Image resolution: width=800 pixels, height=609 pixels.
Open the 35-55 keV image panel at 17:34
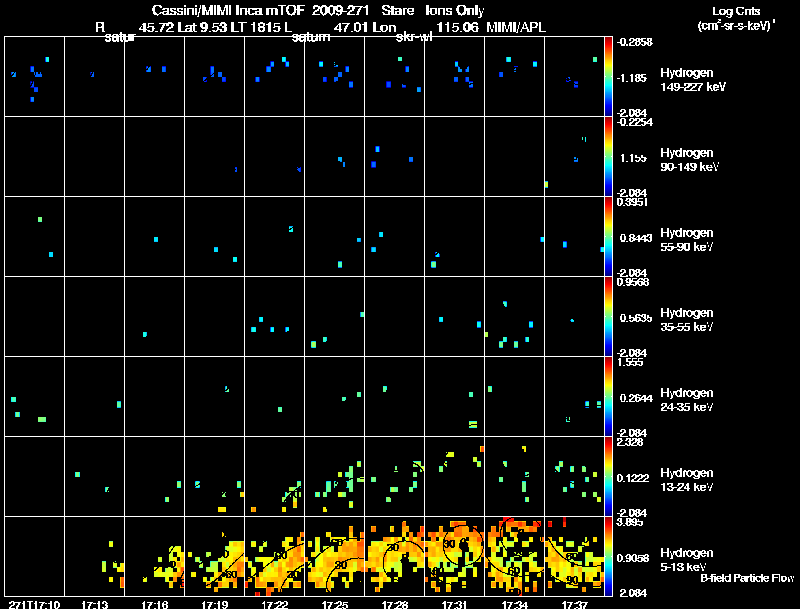(x=515, y=316)
